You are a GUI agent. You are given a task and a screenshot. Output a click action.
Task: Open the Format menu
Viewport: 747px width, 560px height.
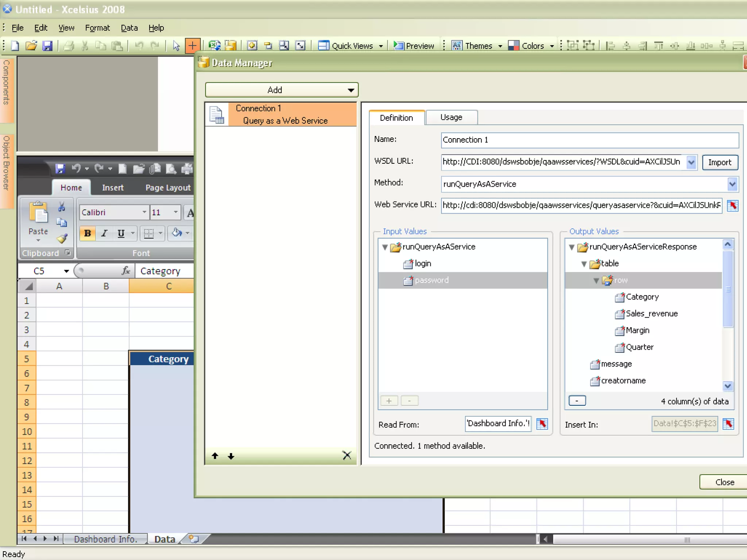97,28
